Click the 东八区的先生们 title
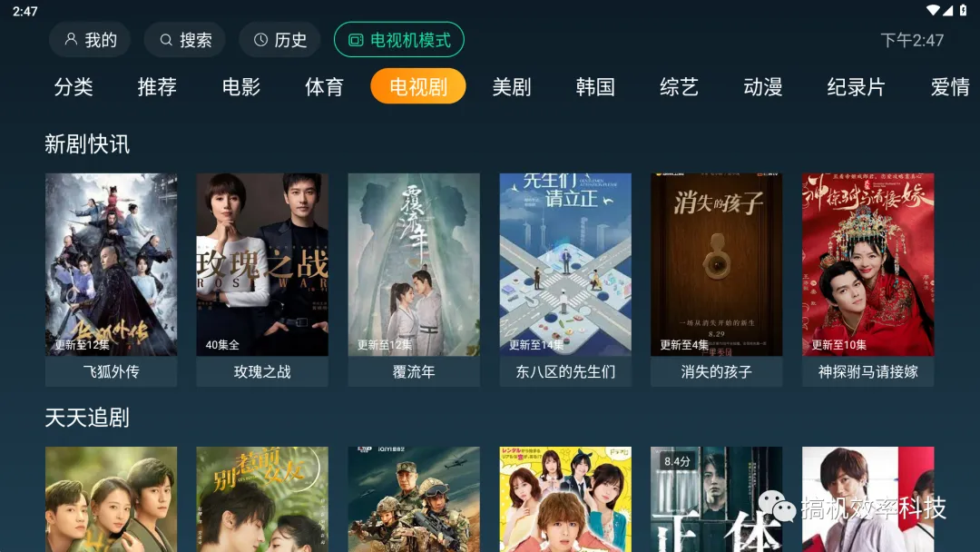This screenshot has width=980, height=552. point(565,372)
